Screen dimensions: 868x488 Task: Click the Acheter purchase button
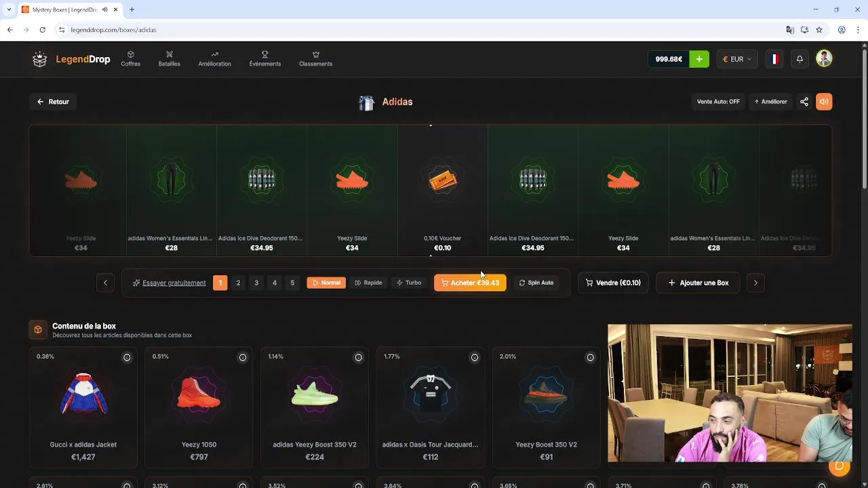click(x=470, y=283)
